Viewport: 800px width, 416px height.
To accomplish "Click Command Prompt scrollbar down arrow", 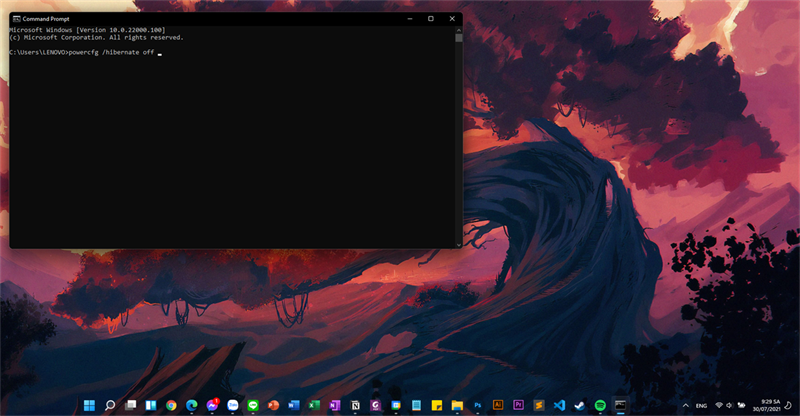I will [459, 245].
